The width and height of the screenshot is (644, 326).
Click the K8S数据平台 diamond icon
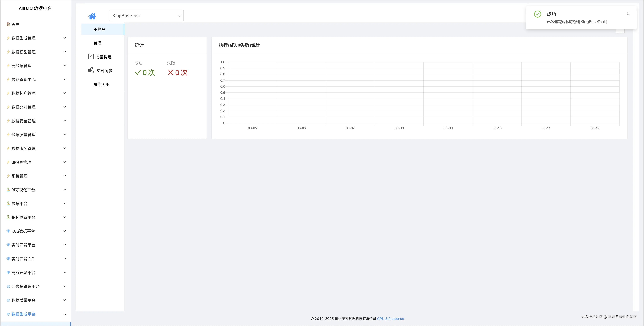8,231
